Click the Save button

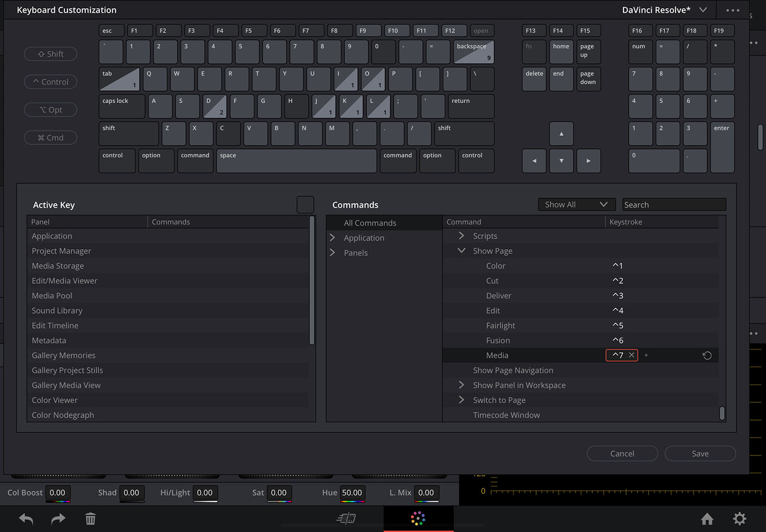pyautogui.click(x=700, y=453)
